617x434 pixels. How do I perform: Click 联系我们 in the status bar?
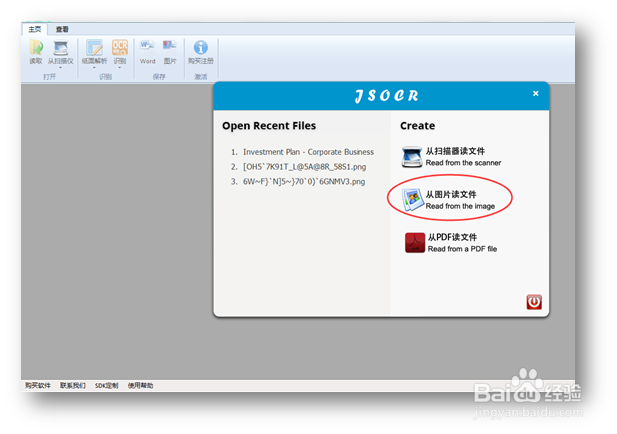click(73, 386)
